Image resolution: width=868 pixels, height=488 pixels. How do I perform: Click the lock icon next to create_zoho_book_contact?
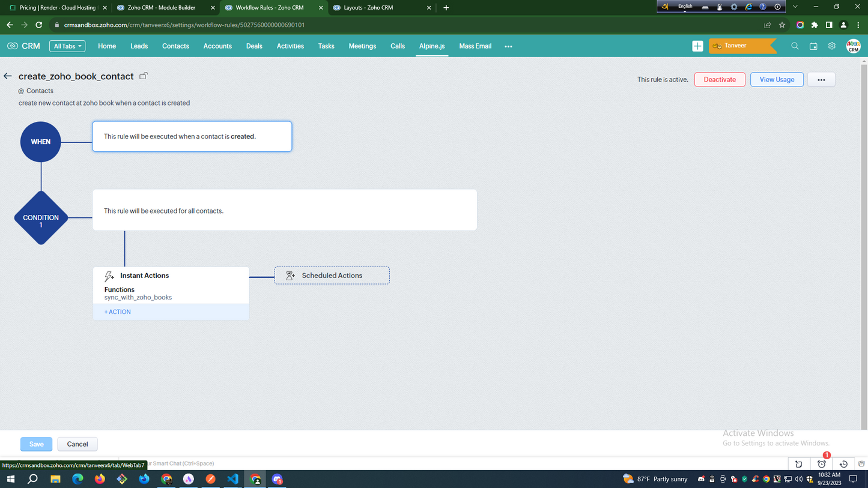(x=144, y=76)
